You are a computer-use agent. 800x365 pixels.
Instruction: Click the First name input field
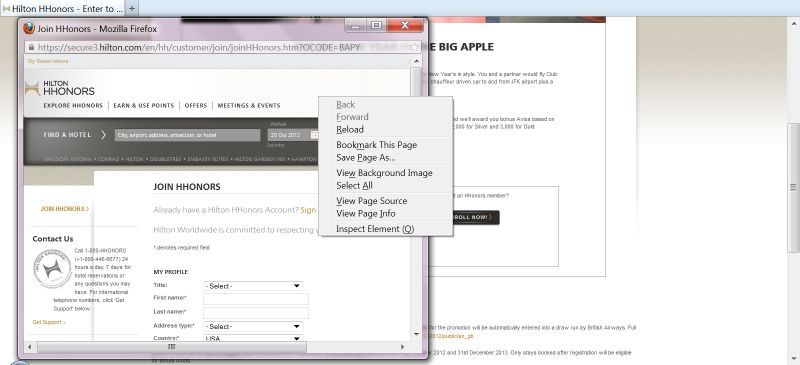[256, 299]
